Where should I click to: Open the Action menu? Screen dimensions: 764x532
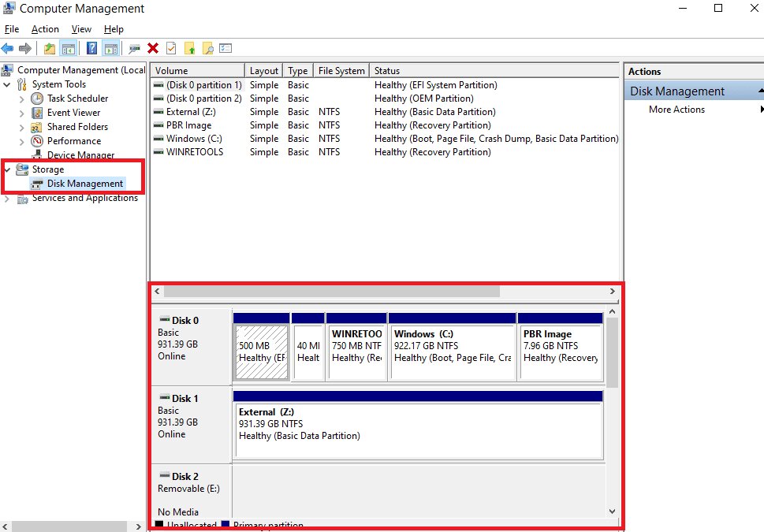[44, 28]
